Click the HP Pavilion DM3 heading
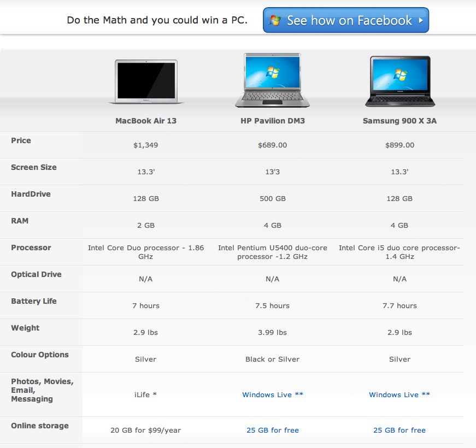The width and height of the screenshot is (476, 448). 273,121
